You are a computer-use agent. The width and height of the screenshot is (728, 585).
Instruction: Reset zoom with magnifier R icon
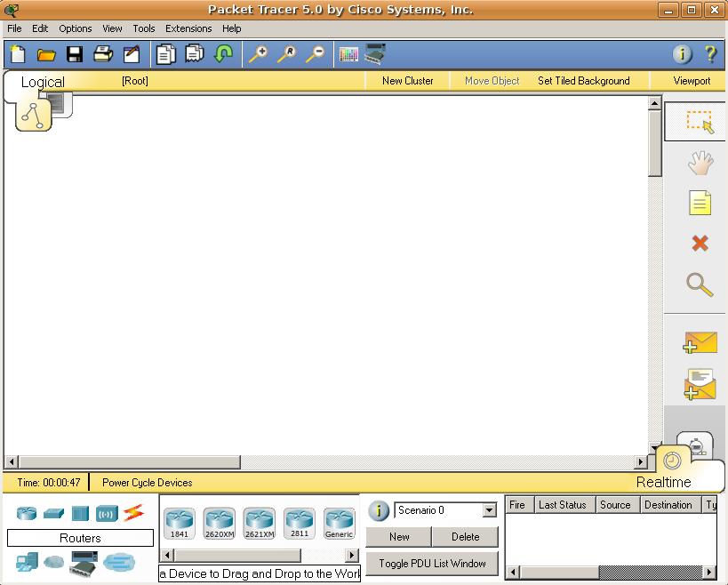(287, 54)
